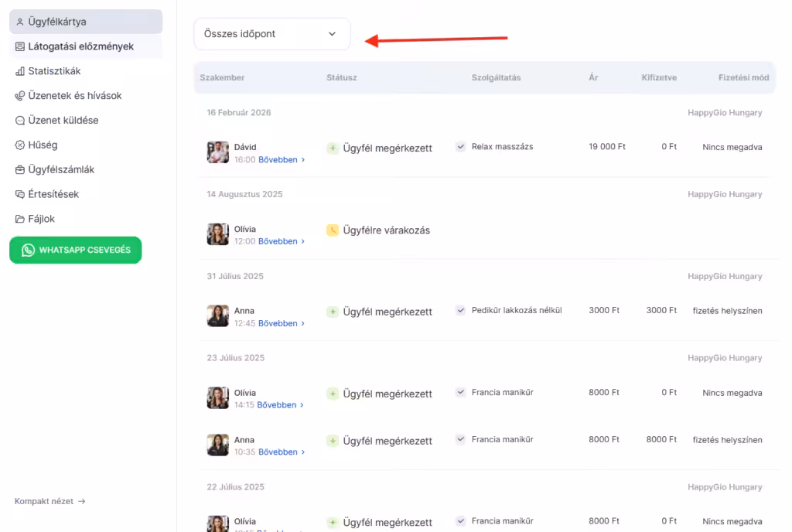Click the WHATSAPP CSEVEGÉS button
Screen dimensions: 792x532
pos(76,251)
